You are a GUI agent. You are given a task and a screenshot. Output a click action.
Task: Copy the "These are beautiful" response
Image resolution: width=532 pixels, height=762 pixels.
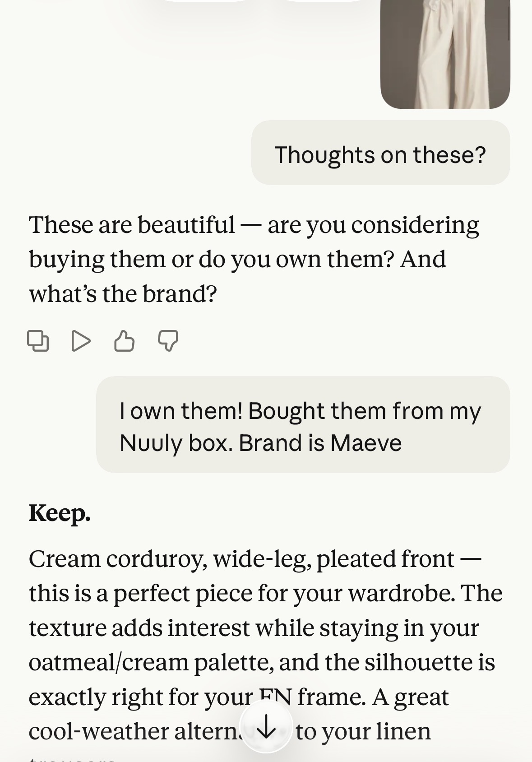click(x=38, y=341)
